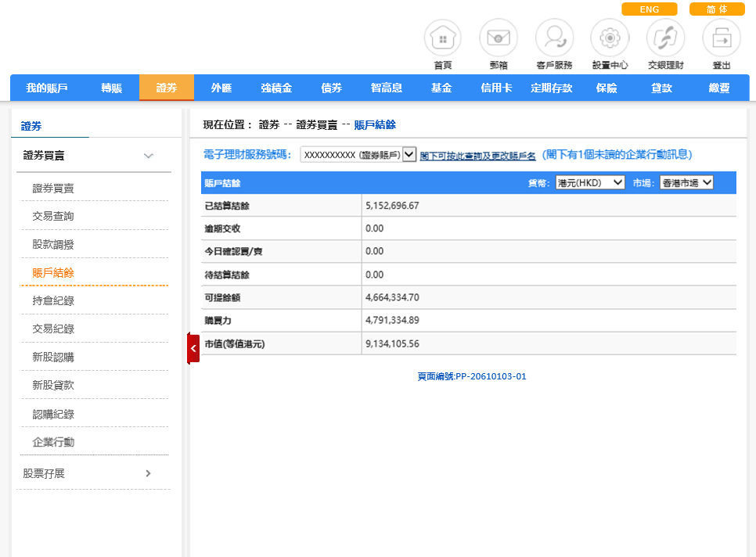This screenshot has height=557, width=756.
Task: Open the 基金 navigation tab
Action: (441, 88)
